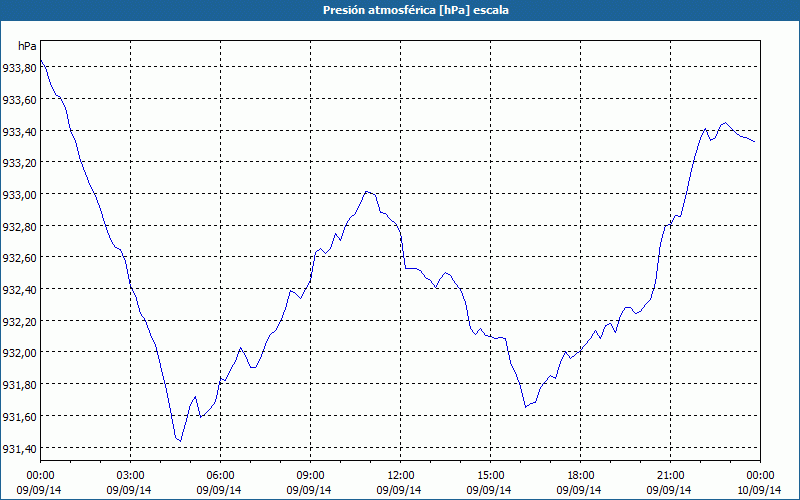
Task: Select the 931,40 y-axis value
Action: [x=19, y=448]
